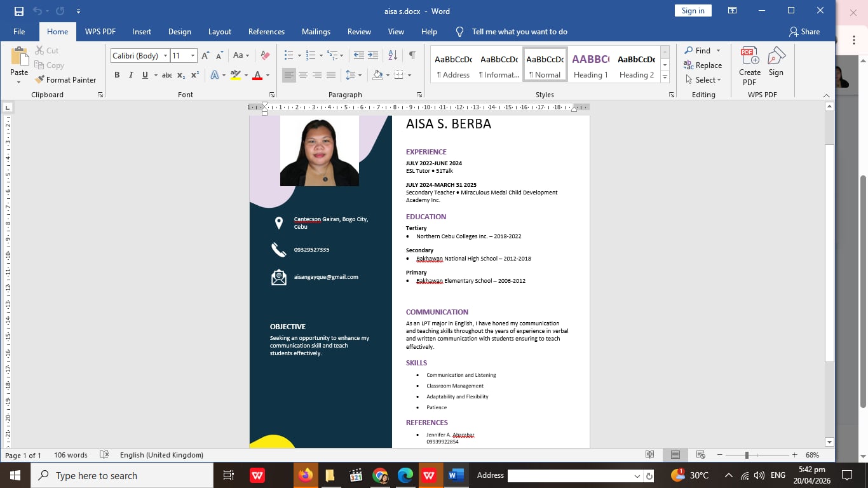Viewport: 868px width, 488px height.
Task: Open the Layout ribbon tab
Action: (220, 32)
